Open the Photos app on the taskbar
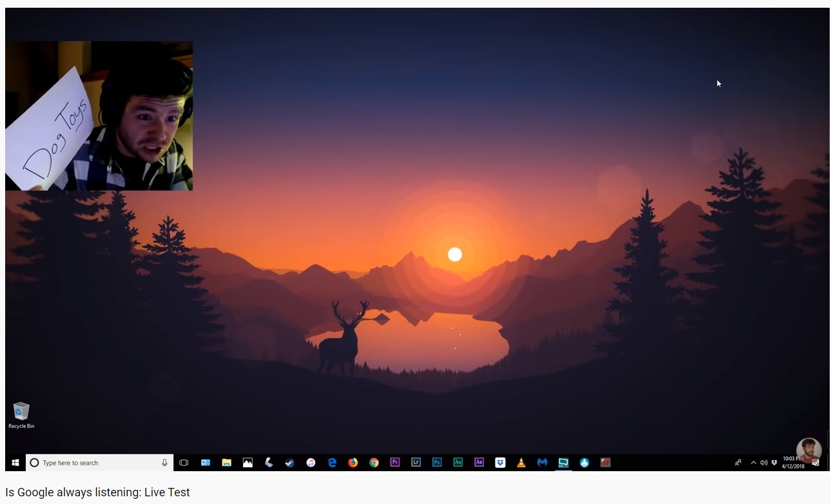This screenshot has height=504, width=831. coord(247,463)
